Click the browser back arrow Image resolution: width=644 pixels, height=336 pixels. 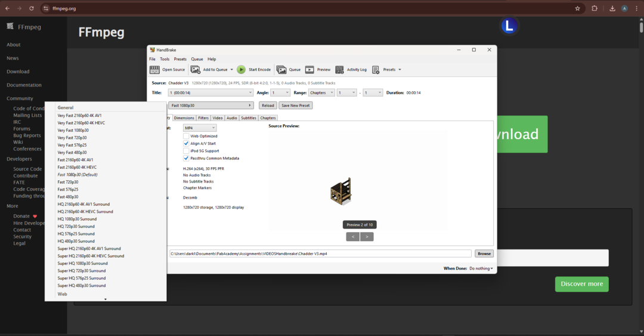pos(7,8)
